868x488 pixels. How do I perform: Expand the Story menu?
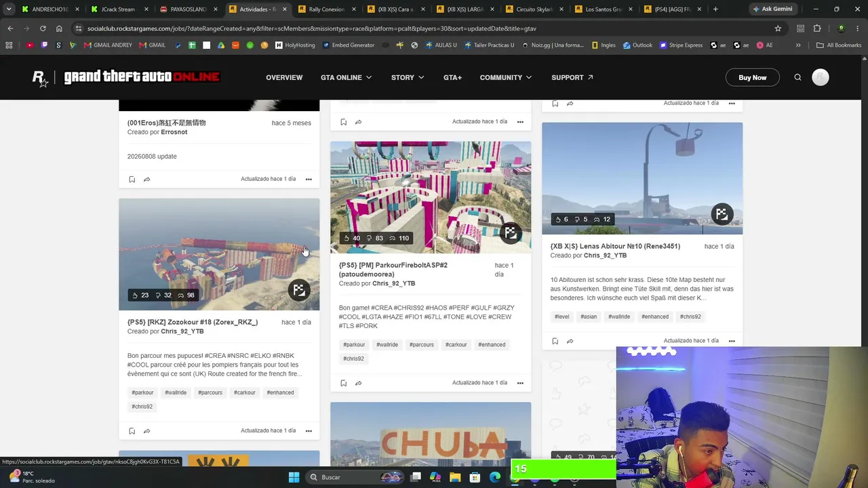(408, 77)
